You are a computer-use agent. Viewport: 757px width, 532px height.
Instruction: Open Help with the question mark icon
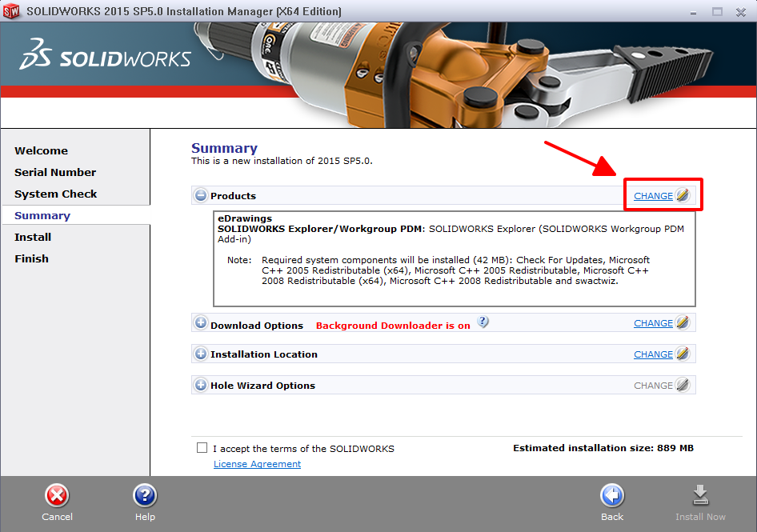pyautogui.click(x=145, y=495)
